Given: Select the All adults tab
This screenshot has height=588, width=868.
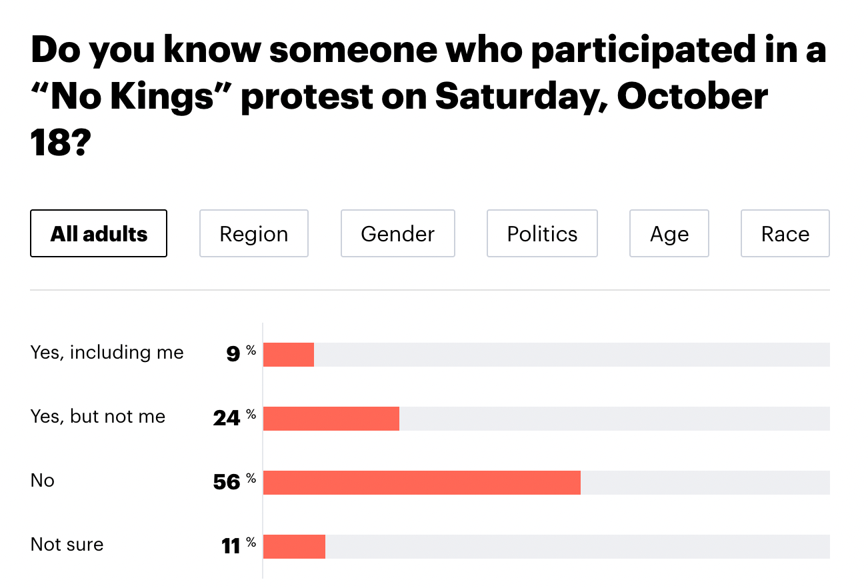Looking at the screenshot, I should point(99,234).
